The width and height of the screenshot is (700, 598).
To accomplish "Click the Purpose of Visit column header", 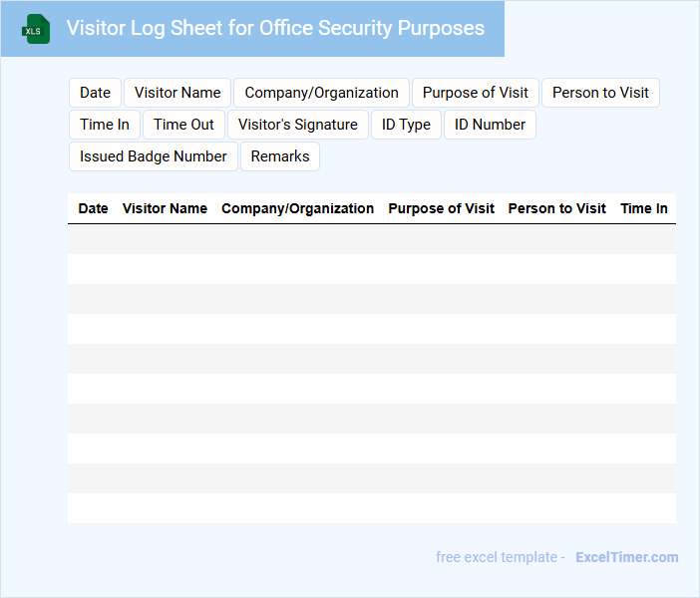I will 441,208.
